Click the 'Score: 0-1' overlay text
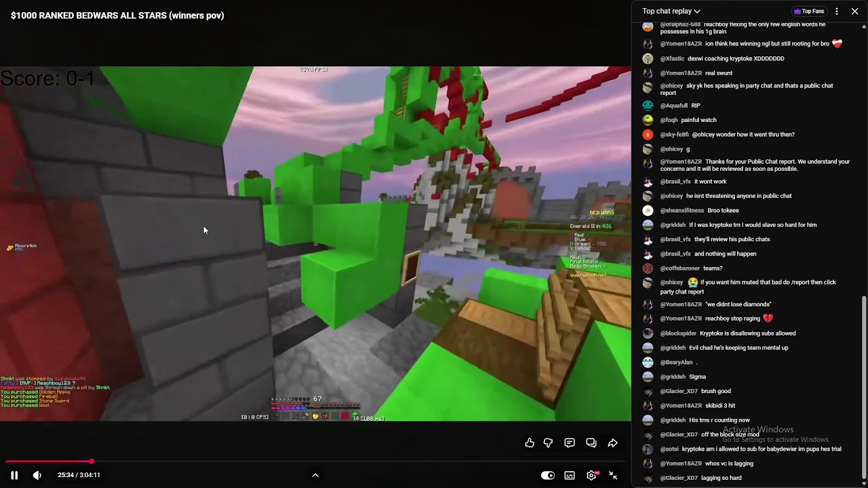This screenshot has height=488, width=868. click(x=47, y=79)
